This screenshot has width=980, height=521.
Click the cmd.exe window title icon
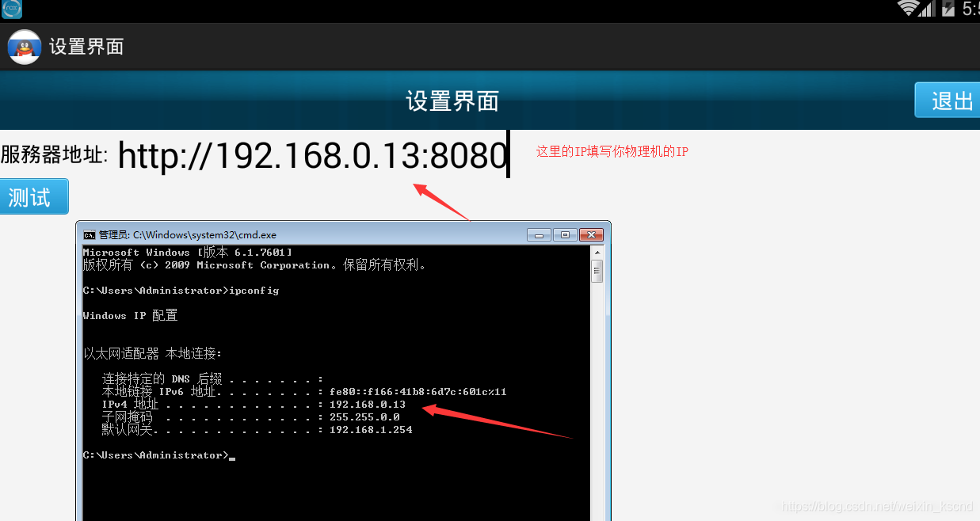click(x=90, y=235)
